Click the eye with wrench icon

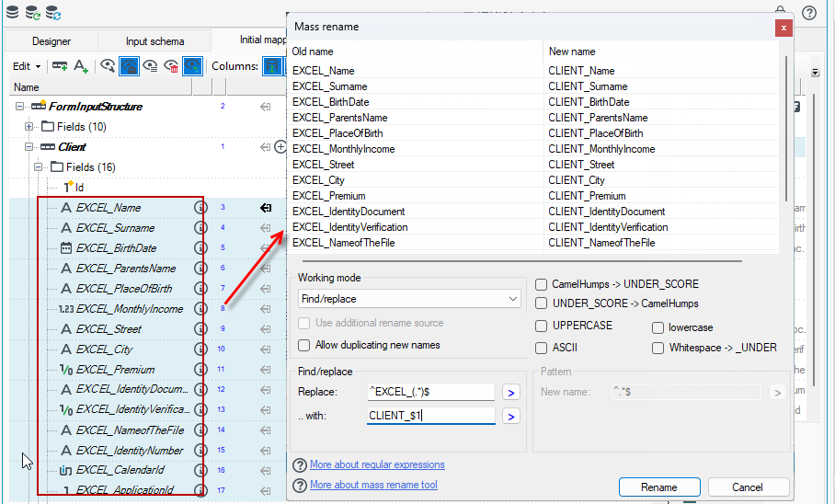click(x=108, y=66)
